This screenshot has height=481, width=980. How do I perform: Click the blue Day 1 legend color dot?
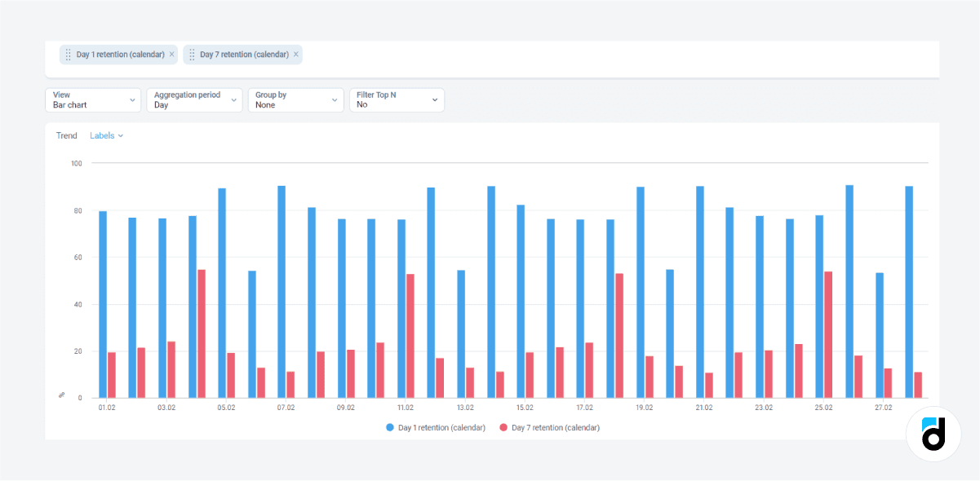click(x=390, y=428)
